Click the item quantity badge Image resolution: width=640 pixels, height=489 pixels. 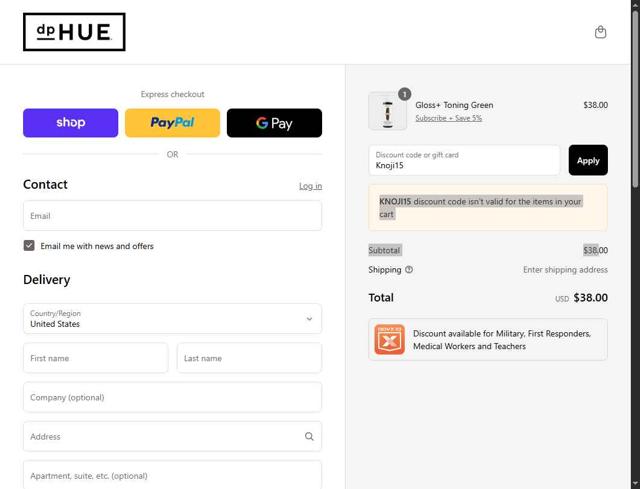[x=404, y=94]
